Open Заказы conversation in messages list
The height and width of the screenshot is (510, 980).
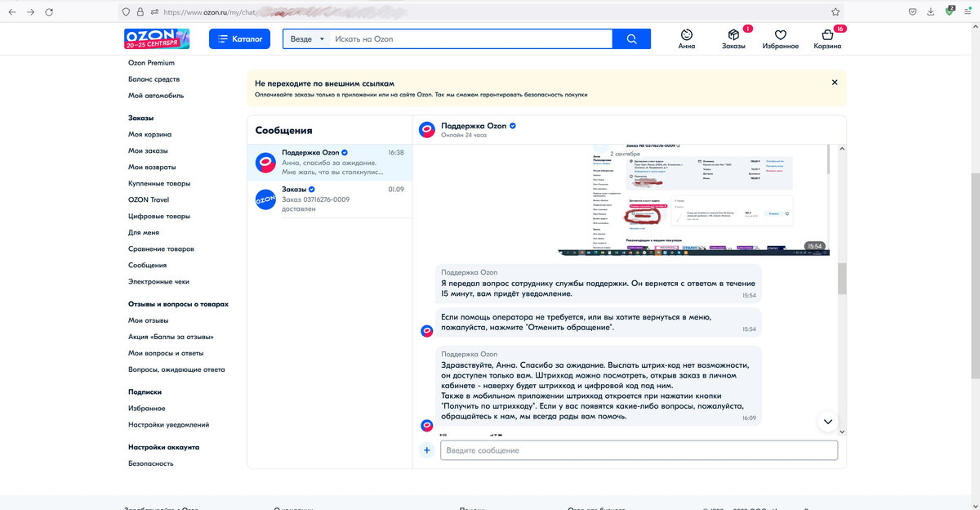(x=330, y=199)
